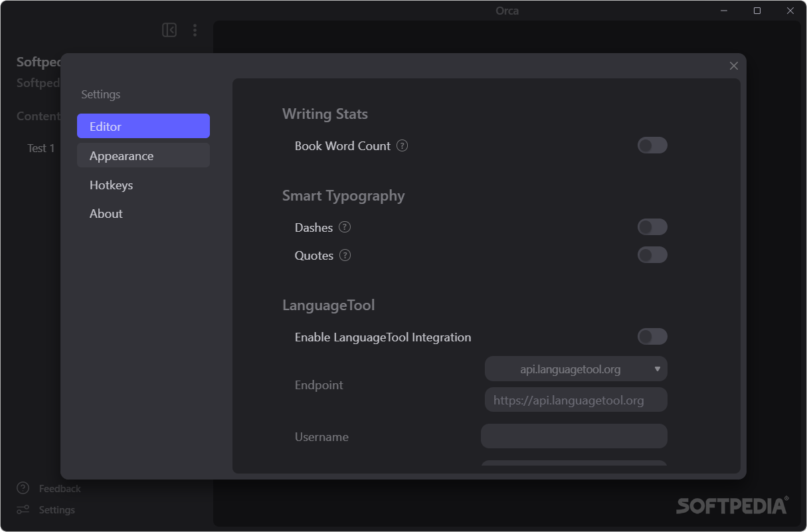The height and width of the screenshot is (532, 807).
Task: Collapse the sidebar panel icon
Action: tap(169, 30)
